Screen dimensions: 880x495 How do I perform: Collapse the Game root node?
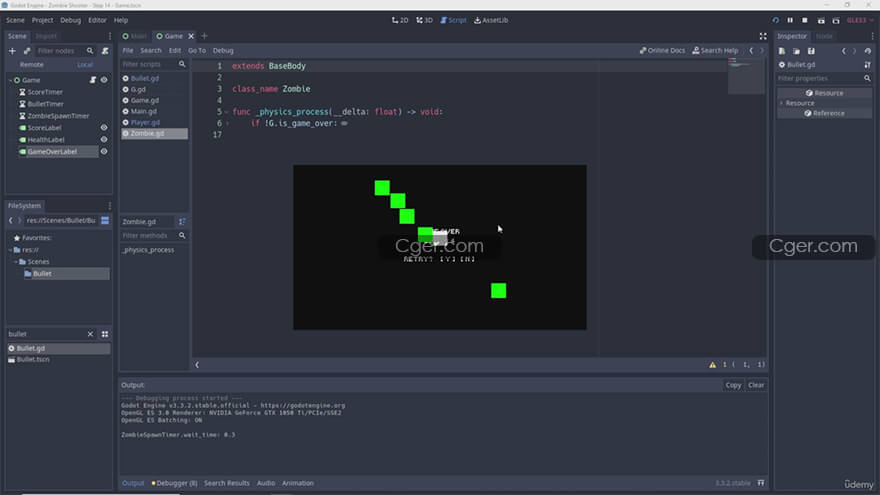(x=11, y=80)
